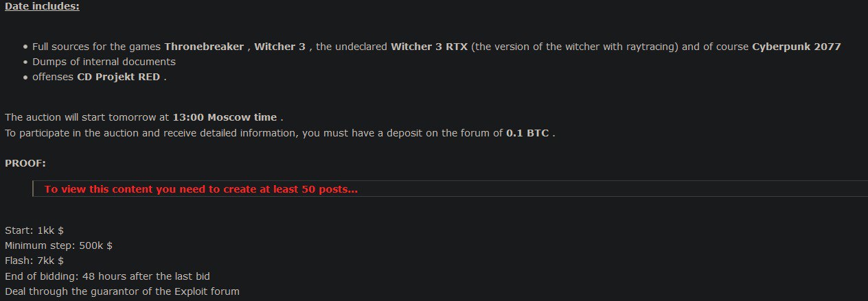Click the left border of the hidden quote block
The width and height of the screenshot is (868, 301).
(x=33, y=189)
